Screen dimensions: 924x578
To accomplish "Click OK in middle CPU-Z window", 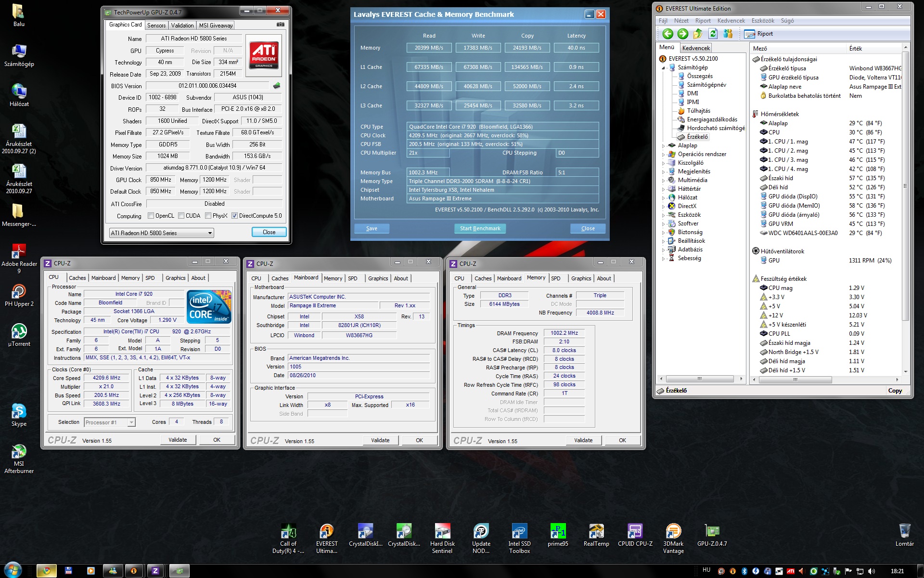I will [419, 440].
